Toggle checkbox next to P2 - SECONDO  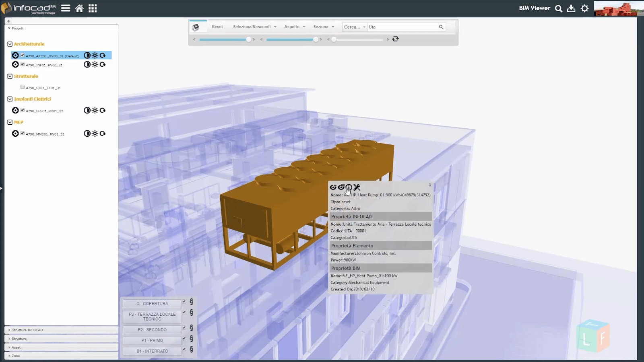184,328
